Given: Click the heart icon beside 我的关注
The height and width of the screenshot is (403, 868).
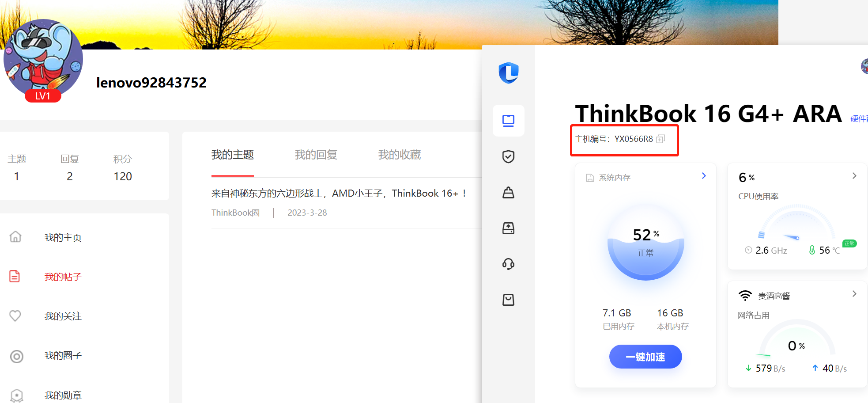Looking at the screenshot, I should tap(15, 316).
